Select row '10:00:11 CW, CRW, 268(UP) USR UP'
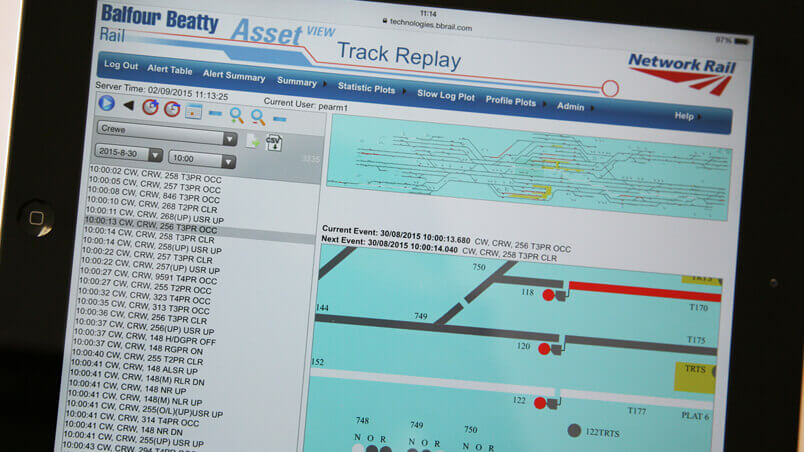Screen dimensions: 804x452 pyautogui.click(x=154, y=215)
